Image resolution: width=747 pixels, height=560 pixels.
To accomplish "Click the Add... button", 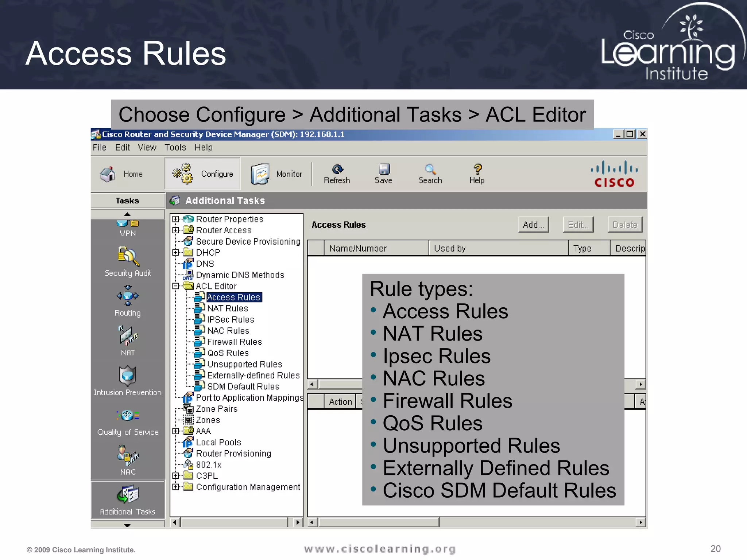I will (x=534, y=225).
